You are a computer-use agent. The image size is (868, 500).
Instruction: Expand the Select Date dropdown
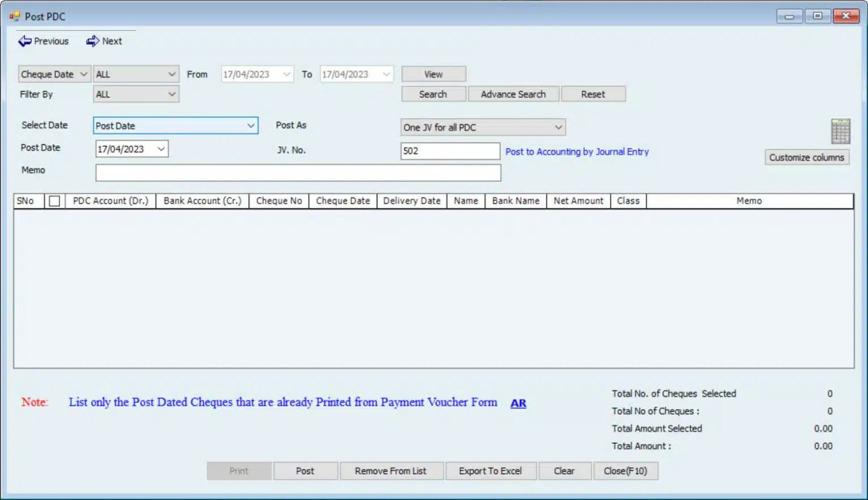pyautogui.click(x=175, y=125)
